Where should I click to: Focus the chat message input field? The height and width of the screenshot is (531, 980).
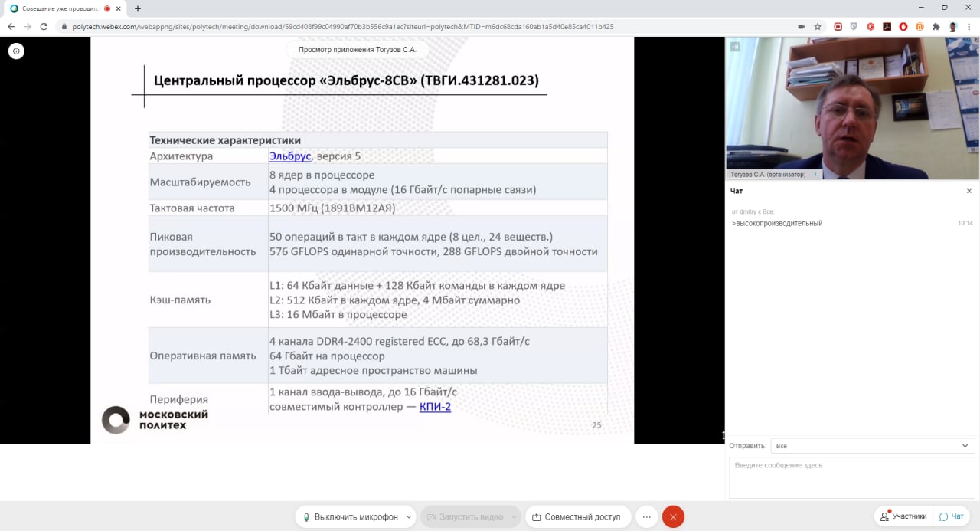tap(852, 477)
